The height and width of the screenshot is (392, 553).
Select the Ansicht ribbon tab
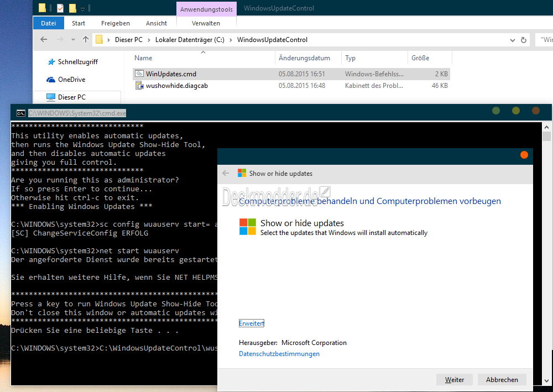(156, 23)
